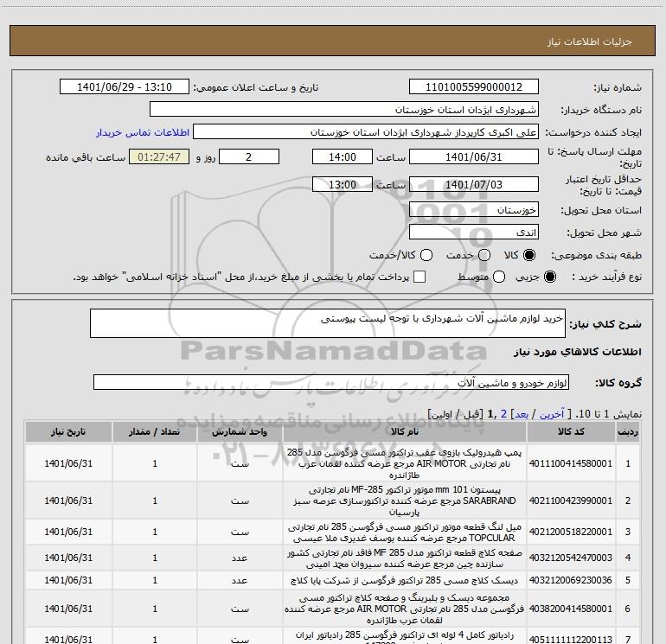This screenshot has height=644, width=666.
Task: Click the remaining days field showing 2
Action: 249,156
